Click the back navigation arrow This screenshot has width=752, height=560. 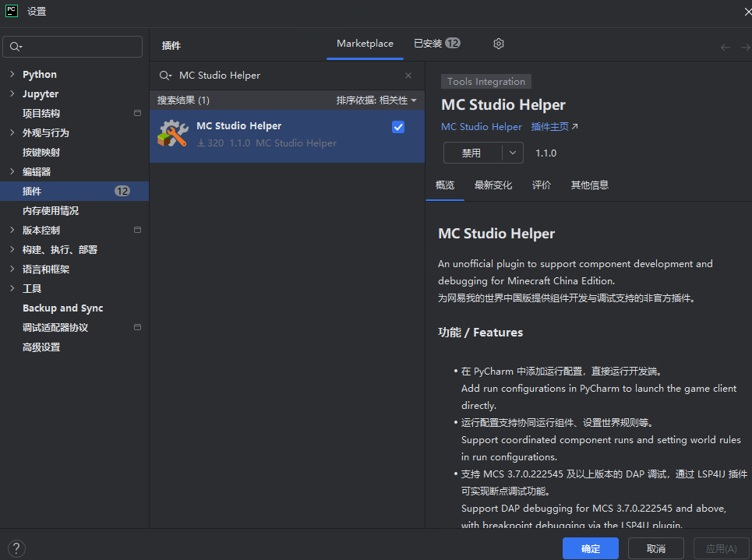[725, 48]
